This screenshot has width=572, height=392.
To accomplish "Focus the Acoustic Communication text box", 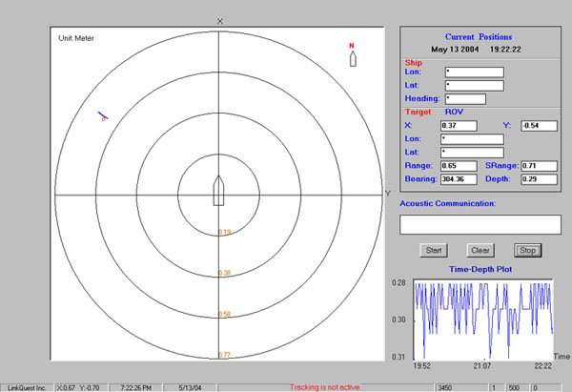I will click(480, 224).
